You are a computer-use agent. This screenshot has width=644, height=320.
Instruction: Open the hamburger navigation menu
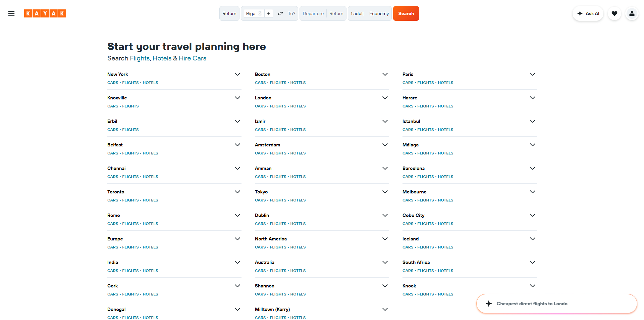[x=11, y=13]
